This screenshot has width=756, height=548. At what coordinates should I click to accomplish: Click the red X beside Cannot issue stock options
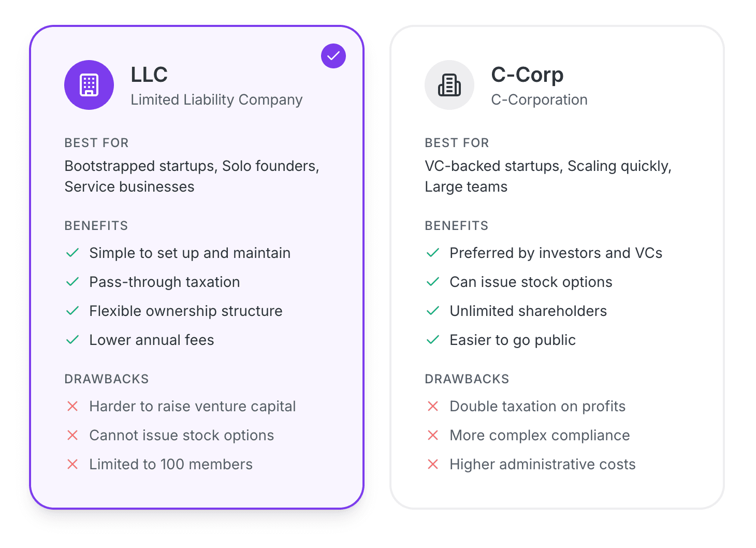pos(72,435)
